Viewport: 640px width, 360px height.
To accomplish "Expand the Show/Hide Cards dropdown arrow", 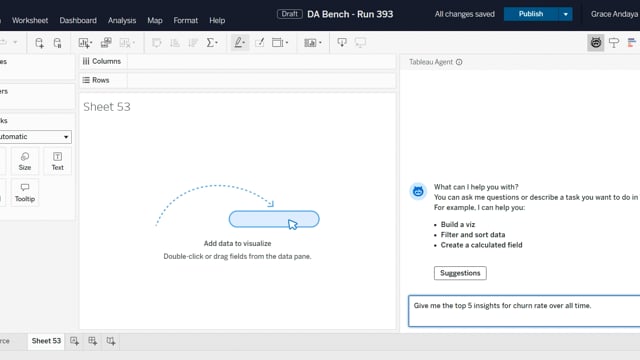I will tap(320, 42).
